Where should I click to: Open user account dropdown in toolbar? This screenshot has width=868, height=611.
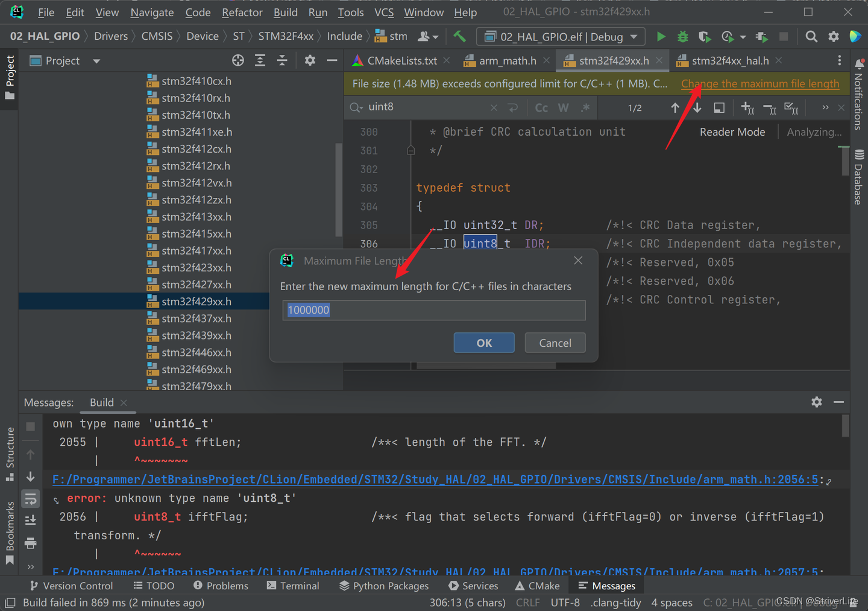427,37
